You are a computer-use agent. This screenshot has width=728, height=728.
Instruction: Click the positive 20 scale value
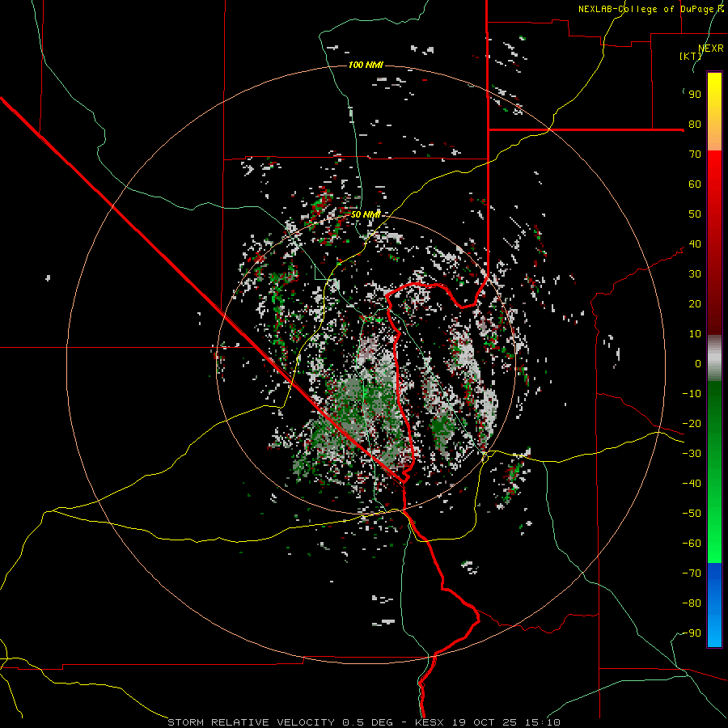coord(695,303)
